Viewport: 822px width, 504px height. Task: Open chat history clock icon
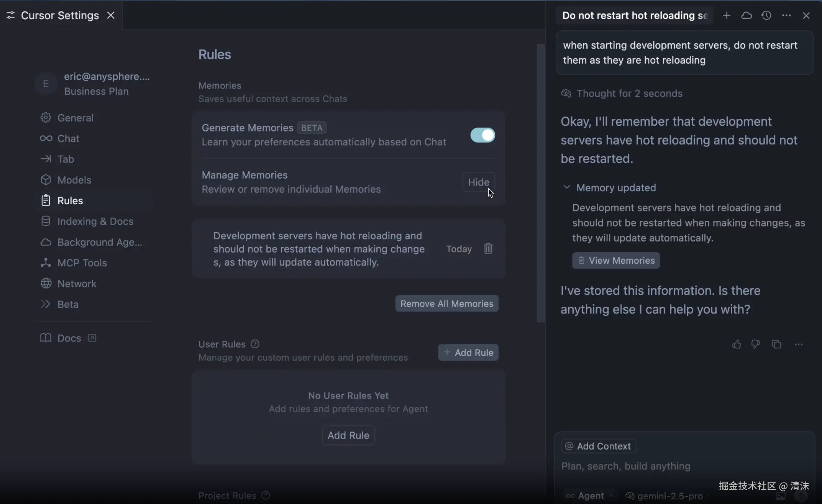[766, 15]
